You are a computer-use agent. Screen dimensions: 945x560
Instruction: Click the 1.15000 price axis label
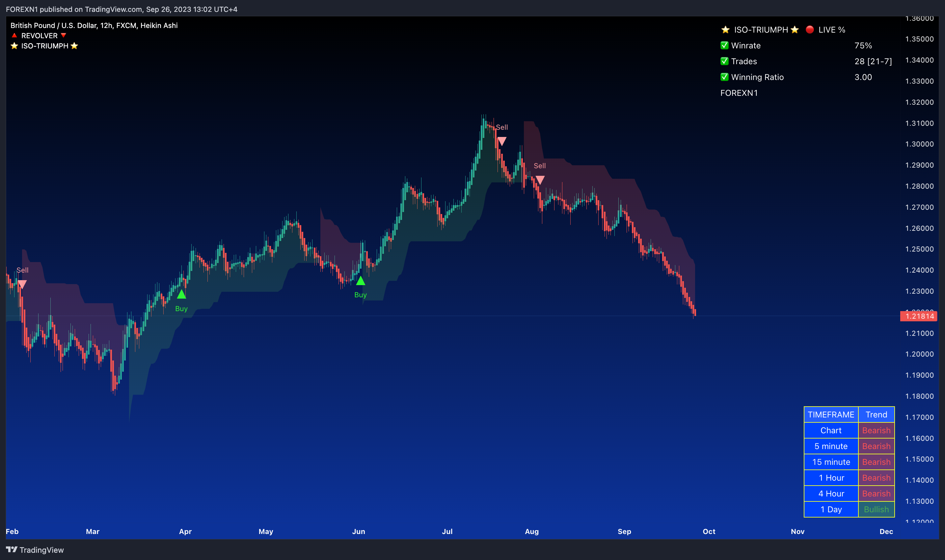tap(919, 459)
